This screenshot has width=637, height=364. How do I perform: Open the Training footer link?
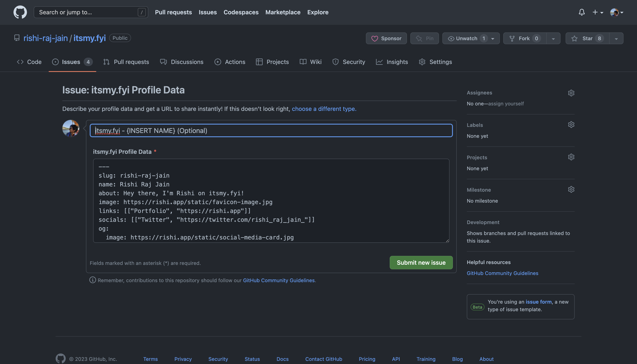(x=426, y=359)
